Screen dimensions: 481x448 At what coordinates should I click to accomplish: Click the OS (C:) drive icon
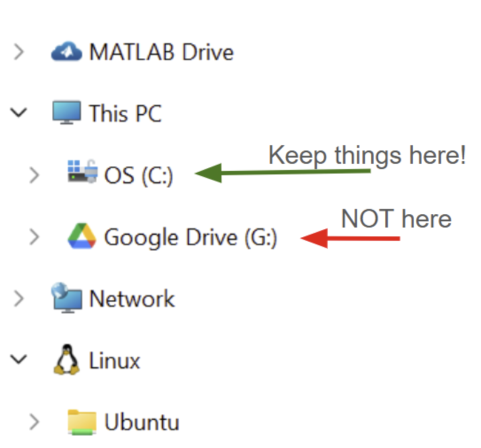(82, 173)
